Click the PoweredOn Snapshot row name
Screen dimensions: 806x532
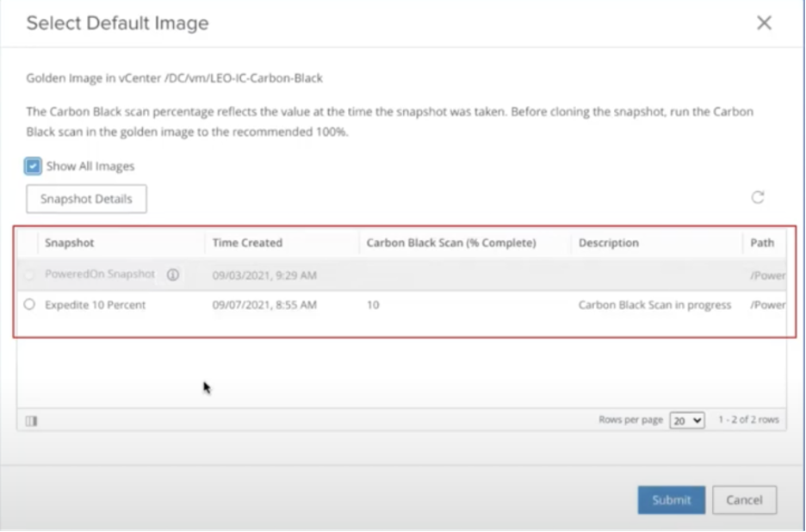100,275
